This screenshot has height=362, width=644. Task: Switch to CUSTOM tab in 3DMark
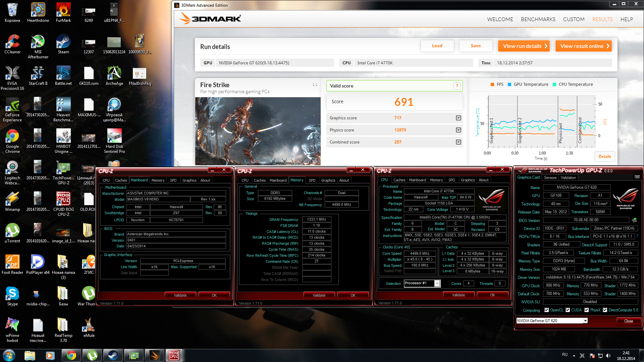click(574, 19)
